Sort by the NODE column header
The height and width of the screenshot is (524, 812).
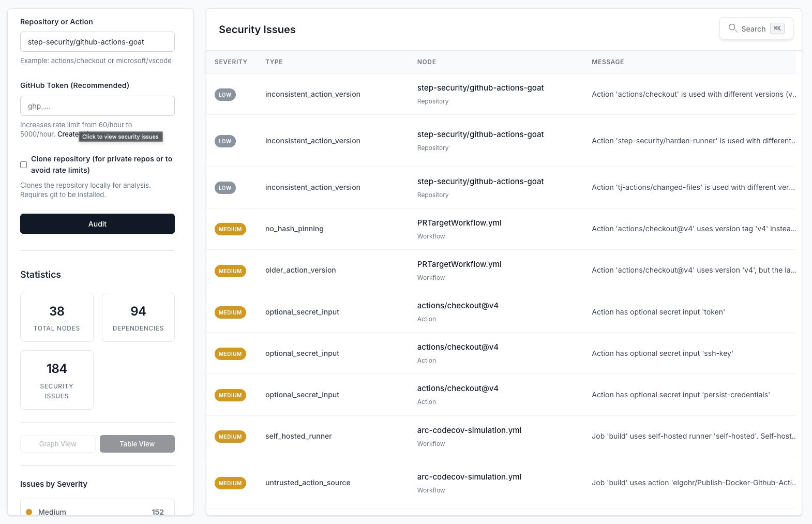pyautogui.click(x=427, y=62)
